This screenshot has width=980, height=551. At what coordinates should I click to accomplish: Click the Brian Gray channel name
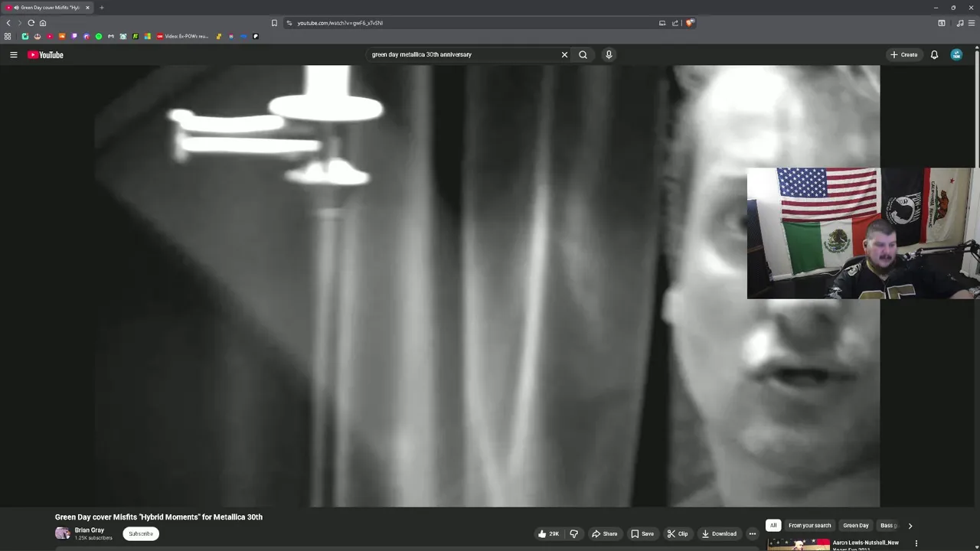(89, 530)
